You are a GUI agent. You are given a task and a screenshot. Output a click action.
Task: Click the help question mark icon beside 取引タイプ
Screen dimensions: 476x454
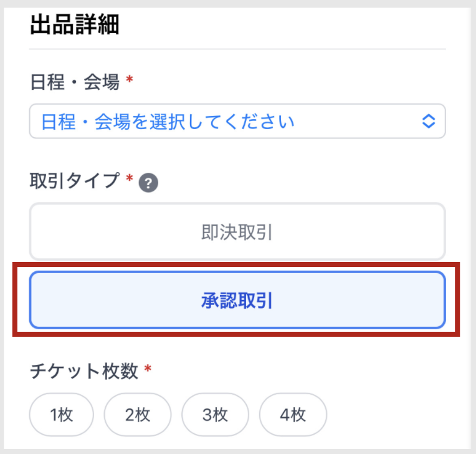(148, 183)
